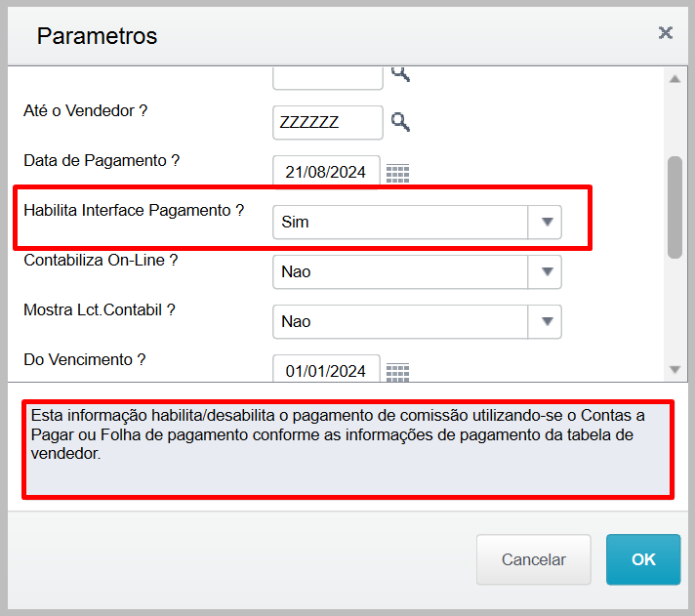Open the calendar picker for Data de Pagamento
The height and width of the screenshot is (616, 695).
click(397, 174)
